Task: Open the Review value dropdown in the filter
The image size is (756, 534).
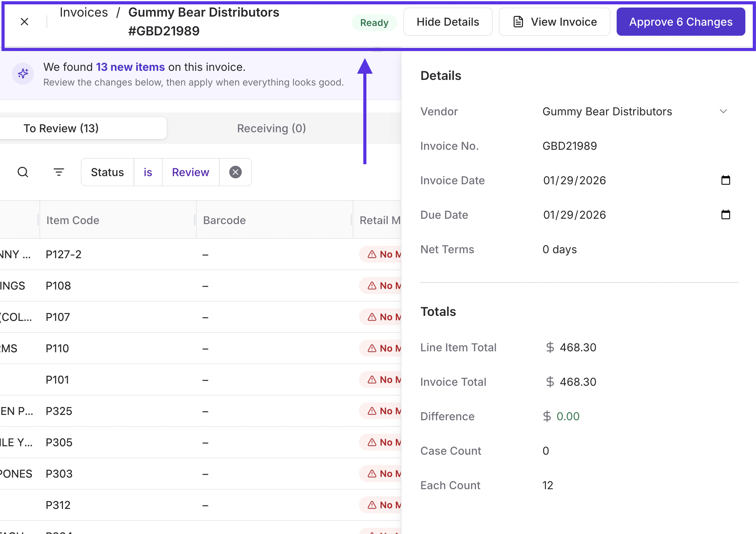Action: (x=190, y=172)
